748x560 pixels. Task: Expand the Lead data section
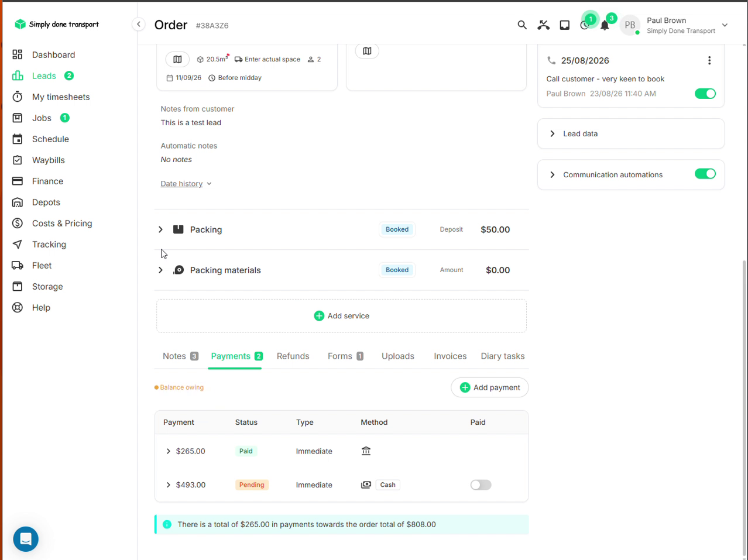click(553, 133)
